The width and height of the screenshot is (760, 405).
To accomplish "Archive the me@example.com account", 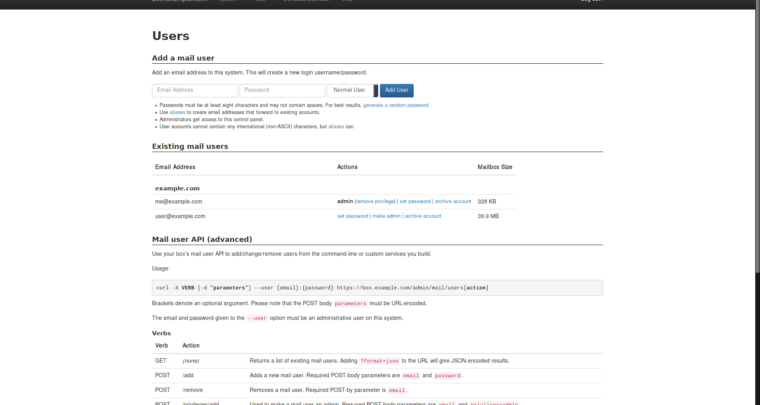I will (453, 201).
